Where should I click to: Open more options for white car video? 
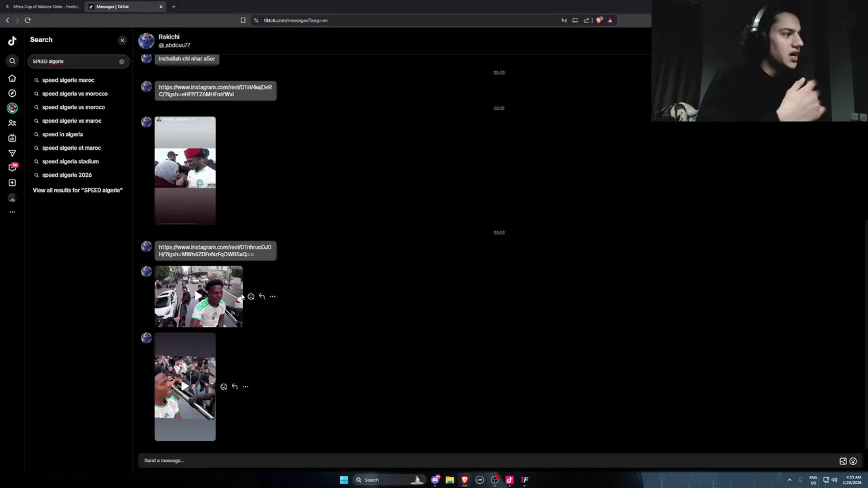tap(273, 296)
